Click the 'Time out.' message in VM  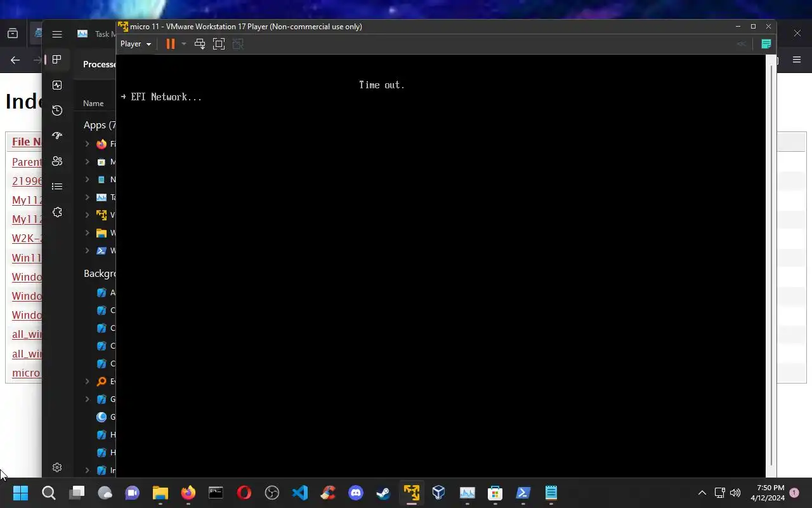tap(382, 85)
